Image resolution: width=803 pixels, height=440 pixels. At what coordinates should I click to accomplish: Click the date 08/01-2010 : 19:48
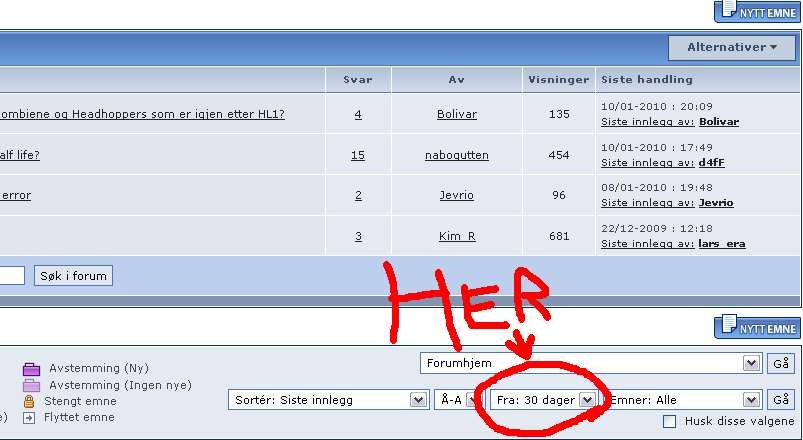click(x=657, y=187)
